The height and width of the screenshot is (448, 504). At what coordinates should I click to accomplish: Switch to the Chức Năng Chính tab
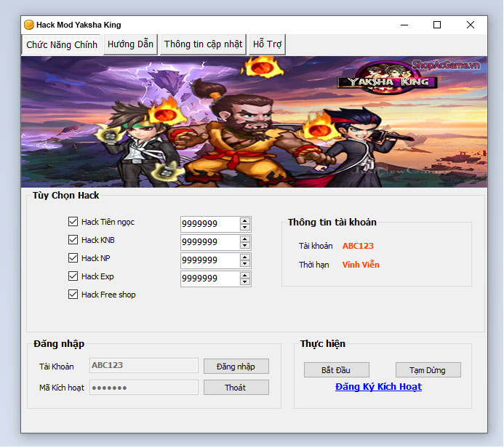(x=61, y=44)
